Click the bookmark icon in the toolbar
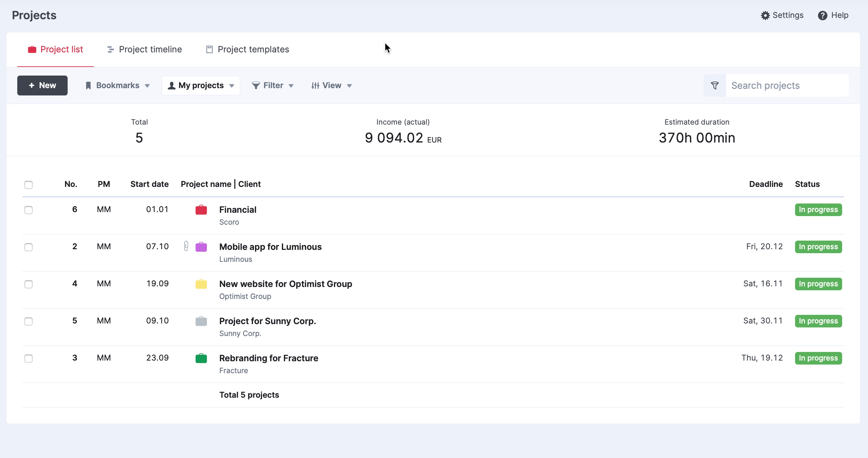This screenshot has height=458, width=868. click(x=88, y=86)
